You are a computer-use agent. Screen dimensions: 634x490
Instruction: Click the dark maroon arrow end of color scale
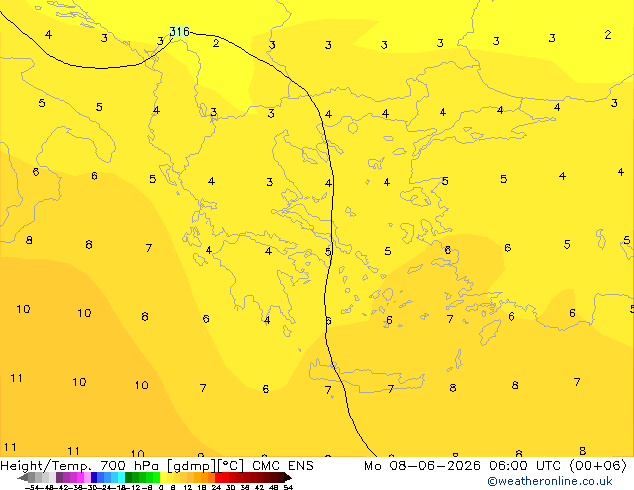point(287,478)
